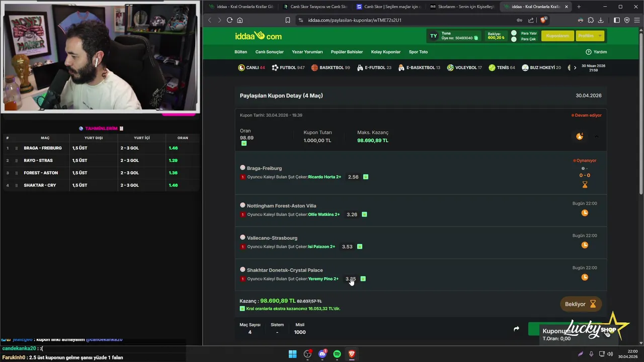The width and height of the screenshot is (644, 362).
Task: Close the active iddaa browser tab
Action: pos(567,7)
